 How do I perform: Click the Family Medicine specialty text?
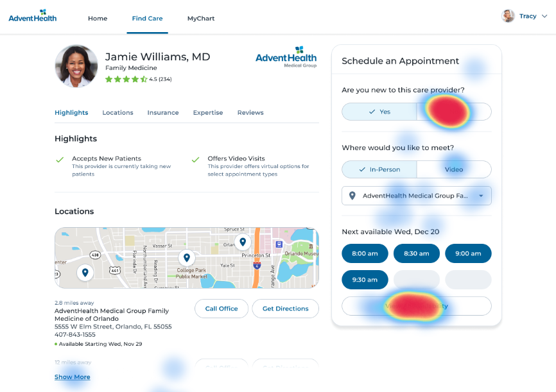(x=131, y=68)
